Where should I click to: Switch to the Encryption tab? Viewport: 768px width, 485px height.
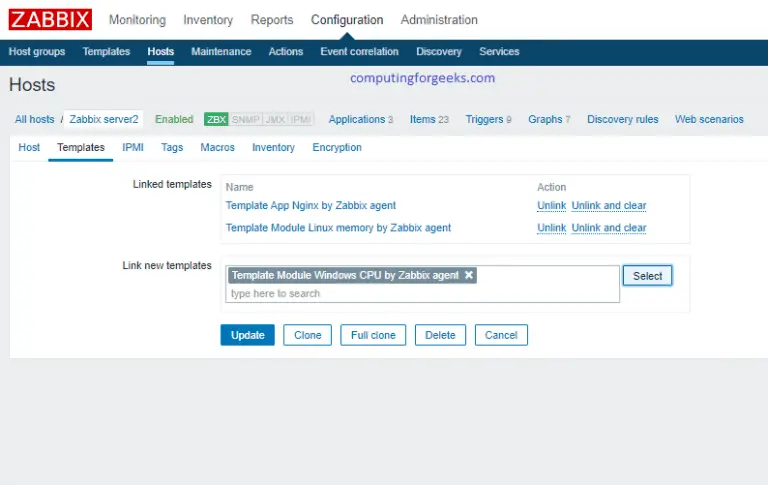[x=337, y=147]
